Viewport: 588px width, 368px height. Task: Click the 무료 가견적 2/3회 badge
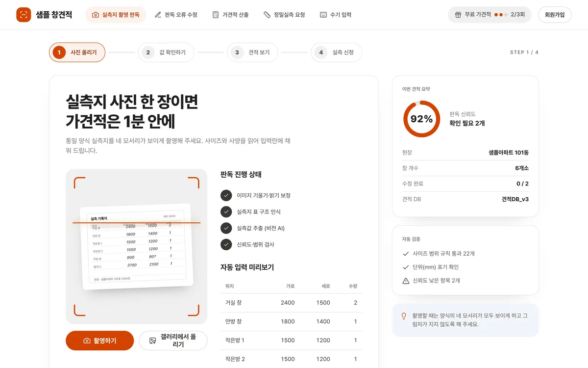pos(490,15)
